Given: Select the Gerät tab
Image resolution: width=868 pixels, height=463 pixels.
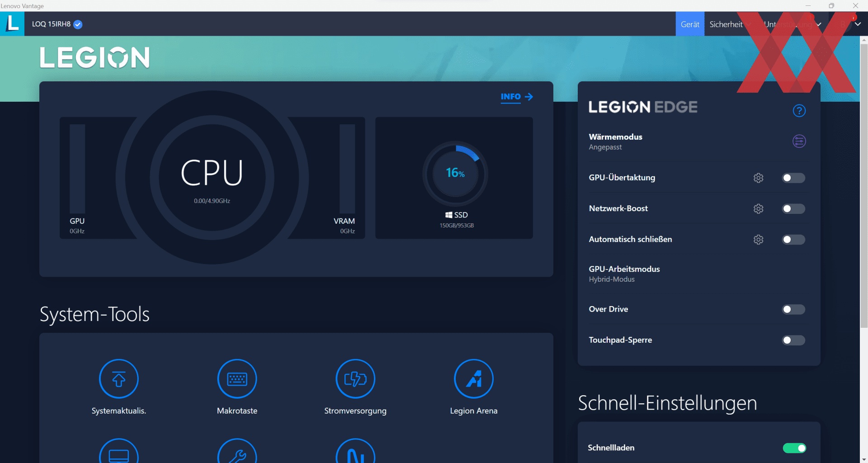Looking at the screenshot, I should [690, 24].
